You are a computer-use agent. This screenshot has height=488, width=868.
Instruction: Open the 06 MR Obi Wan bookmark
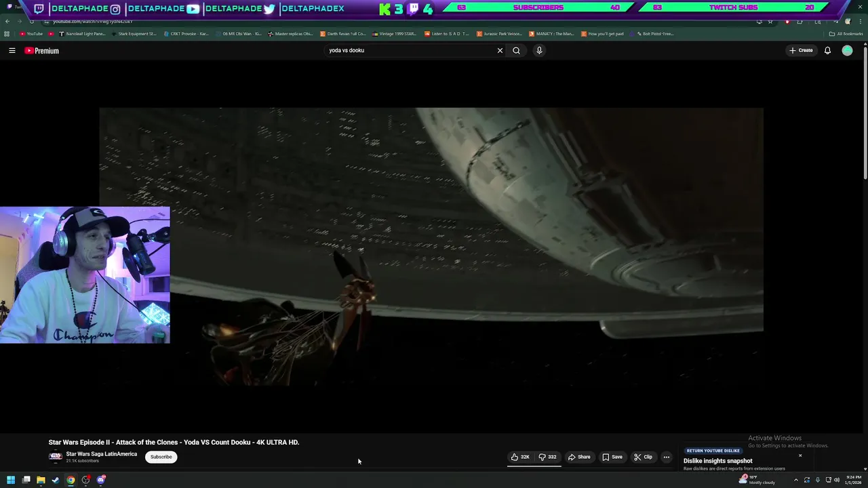coord(238,34)
